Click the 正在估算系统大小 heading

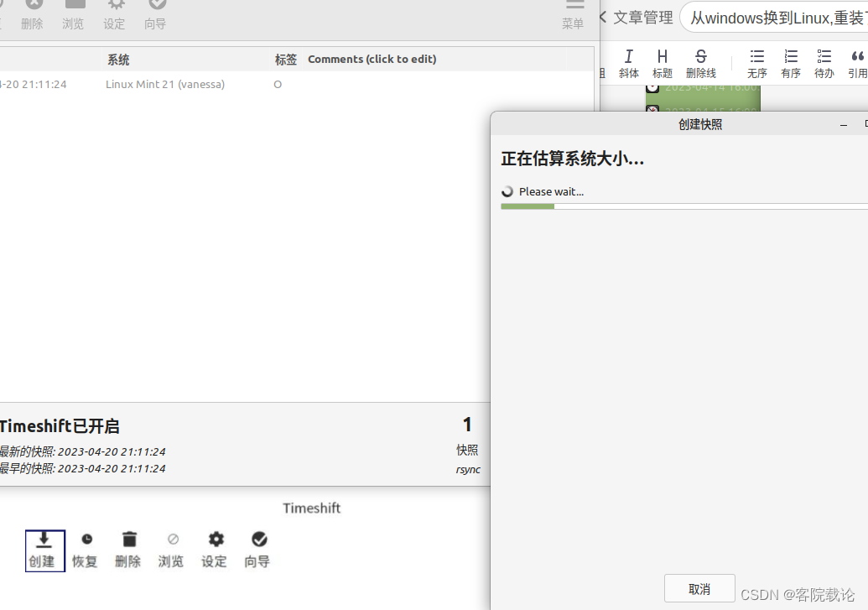coord(573,159)
